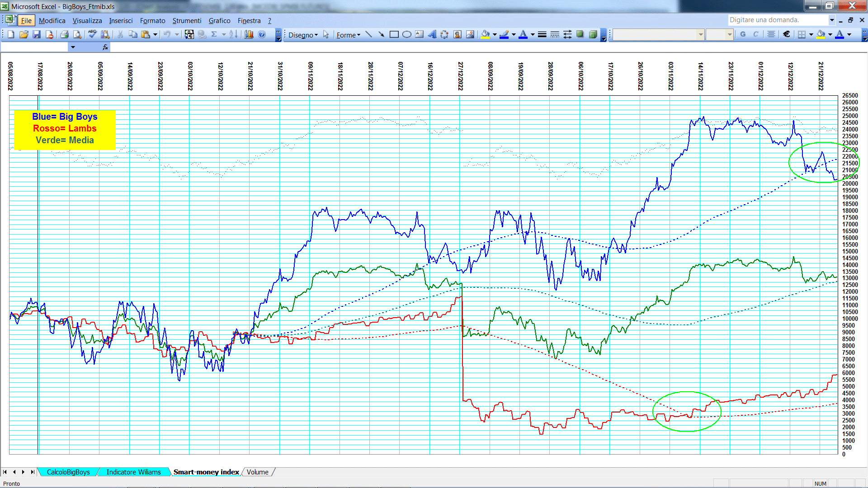
Task: Switch to the CalcoloBigBoys sheet tab
Action: click(68, 472)
